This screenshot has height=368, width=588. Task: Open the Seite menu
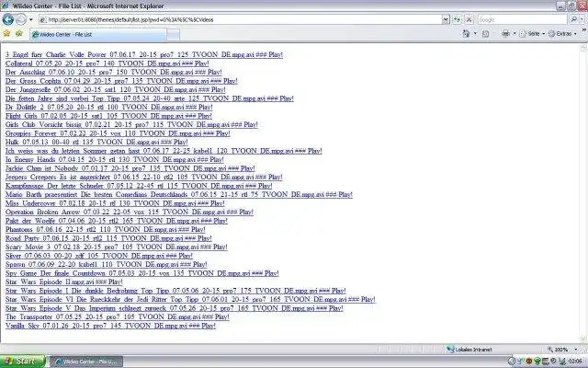533,34
